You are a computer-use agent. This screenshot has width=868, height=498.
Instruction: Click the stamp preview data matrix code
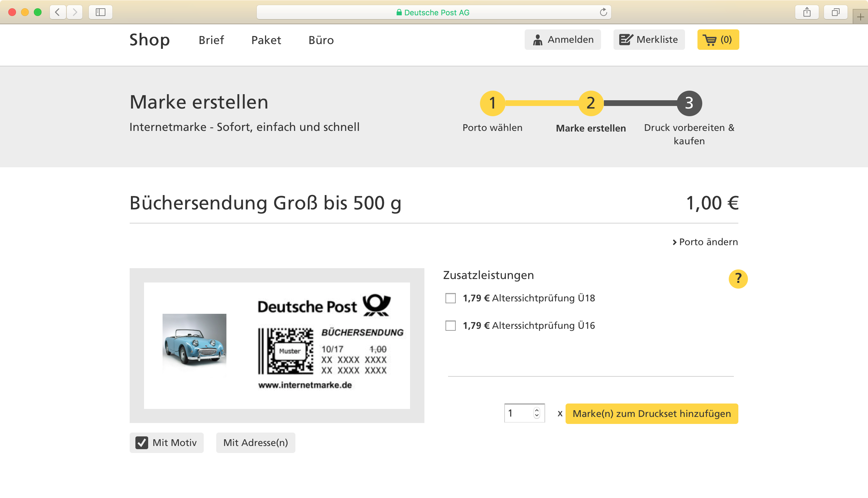[290, 351]
